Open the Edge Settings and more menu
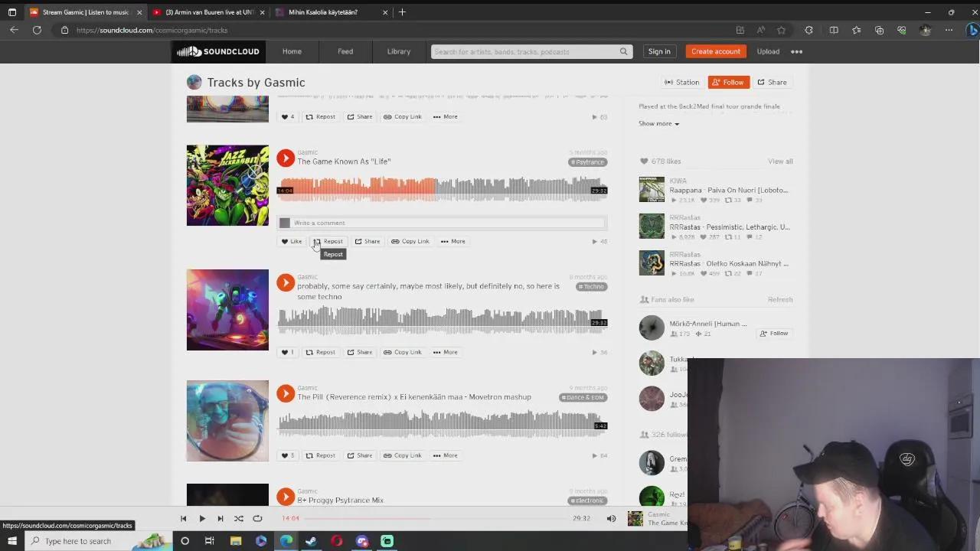Viewport: 980px width, 551px height. pyautogui.click(x=949, y=30)
